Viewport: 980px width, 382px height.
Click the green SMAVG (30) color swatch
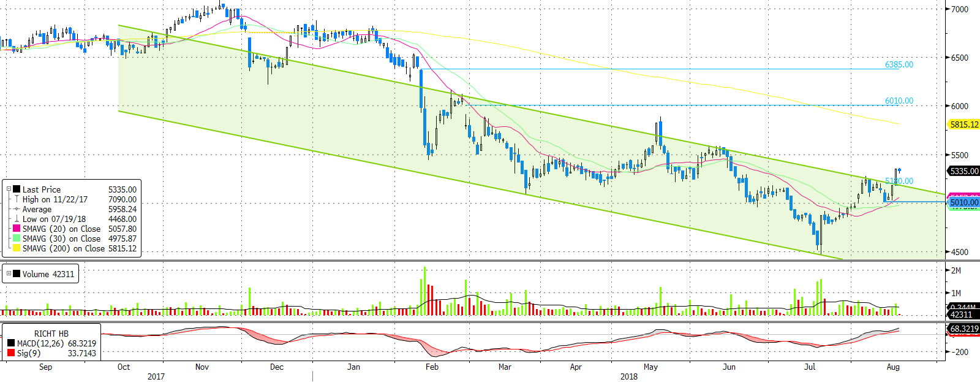(x=17, y=239)
